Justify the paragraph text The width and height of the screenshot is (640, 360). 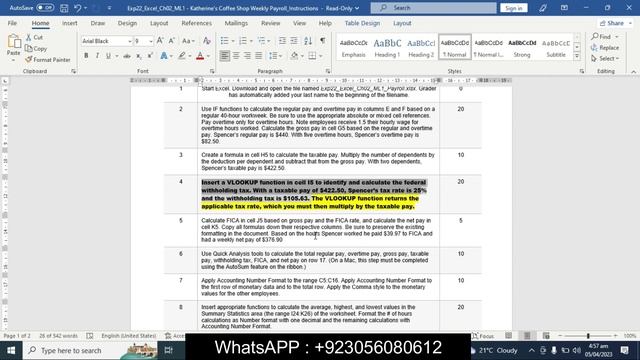[259, 56]
